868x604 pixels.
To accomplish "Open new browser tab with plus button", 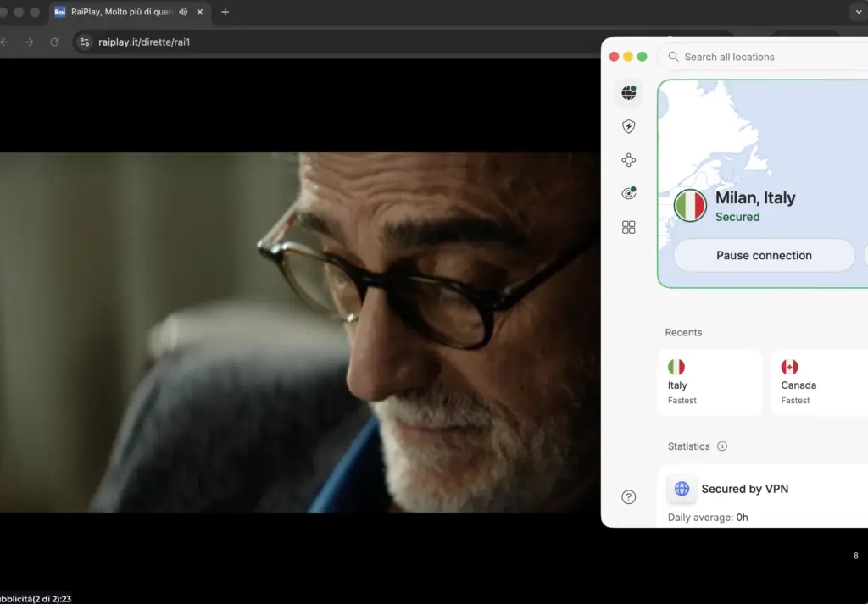I will (225, 12).
